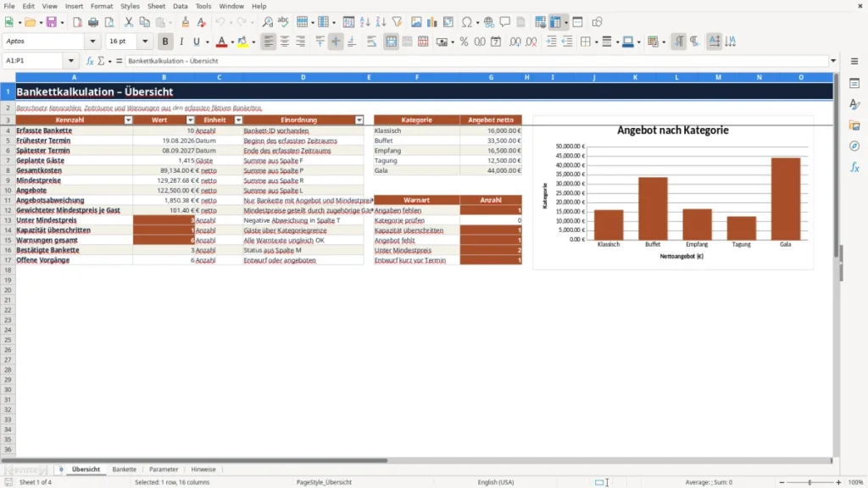Click the Insert Chart icon

431,22
